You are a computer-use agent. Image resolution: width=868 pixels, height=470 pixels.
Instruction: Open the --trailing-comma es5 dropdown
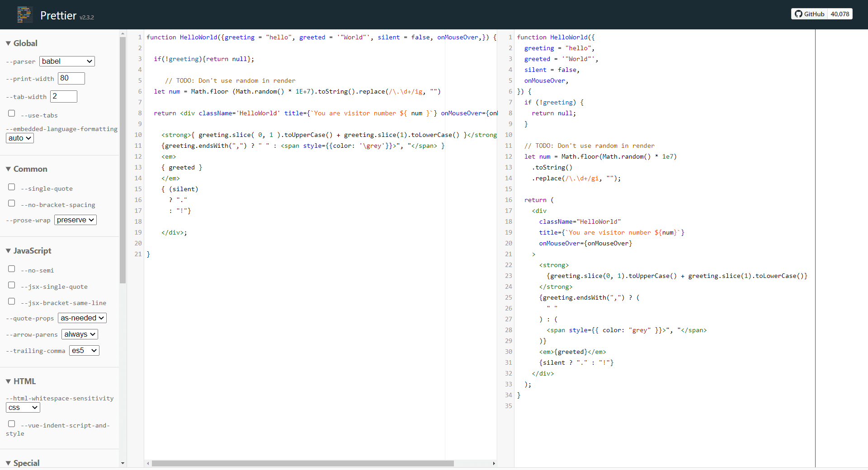(84, 350)
